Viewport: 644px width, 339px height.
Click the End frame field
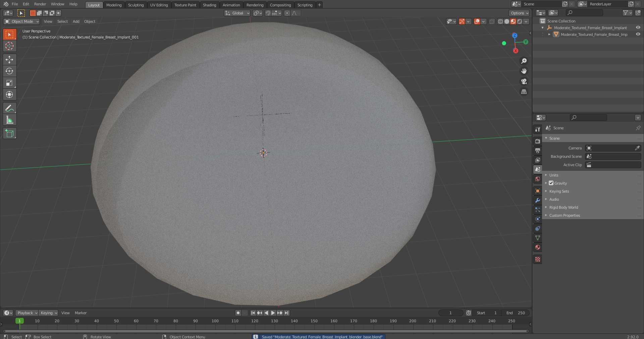(516, 313)
